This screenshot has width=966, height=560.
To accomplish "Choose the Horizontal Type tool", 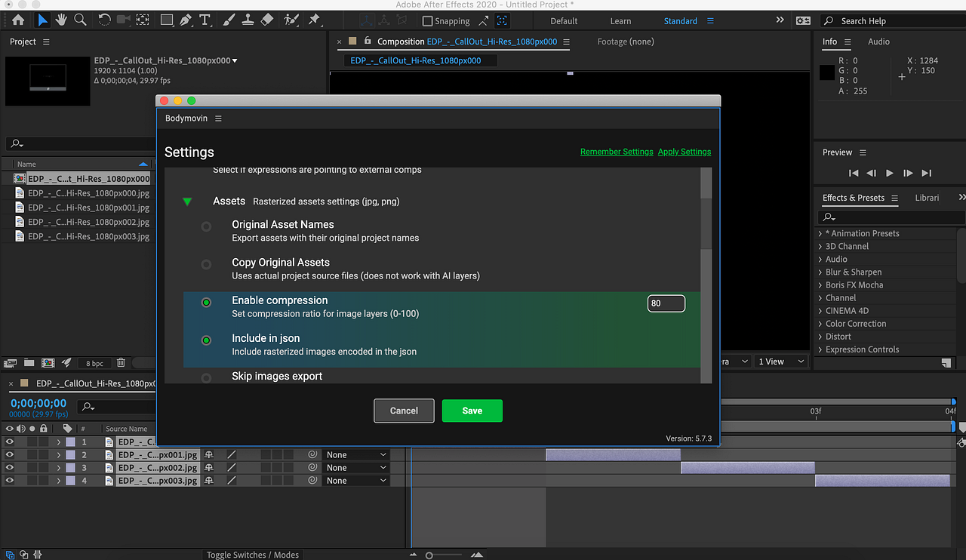I will point(205,20).
